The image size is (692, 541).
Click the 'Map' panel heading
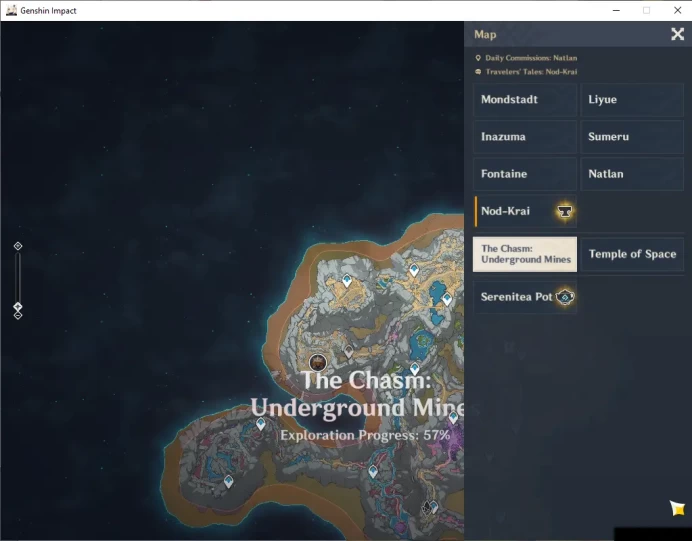click(485, 34)
